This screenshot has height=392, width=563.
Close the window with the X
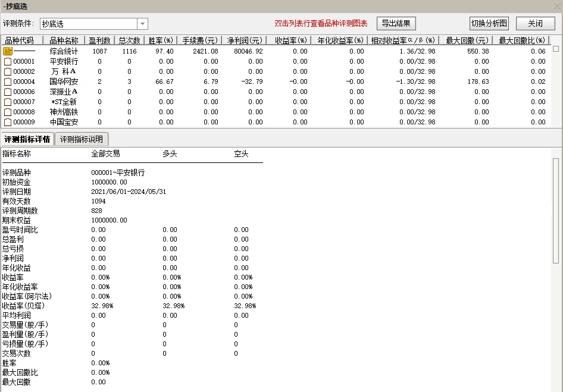click(557, 6)
